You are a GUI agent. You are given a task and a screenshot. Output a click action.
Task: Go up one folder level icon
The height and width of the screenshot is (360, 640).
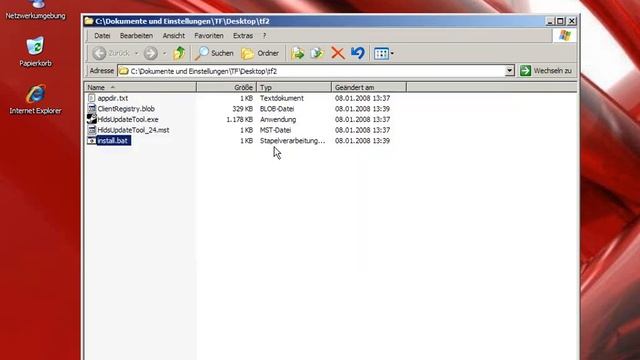(x=179, y=53)
